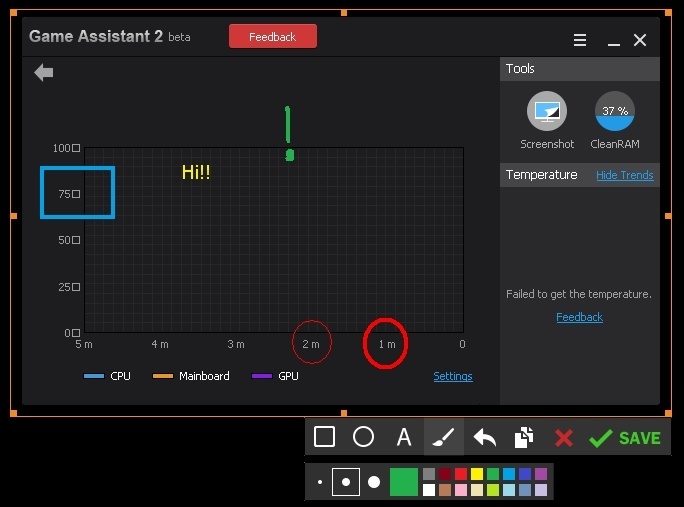
Task: Copy the screenshot to clipboard
Action: click(524, 437)
